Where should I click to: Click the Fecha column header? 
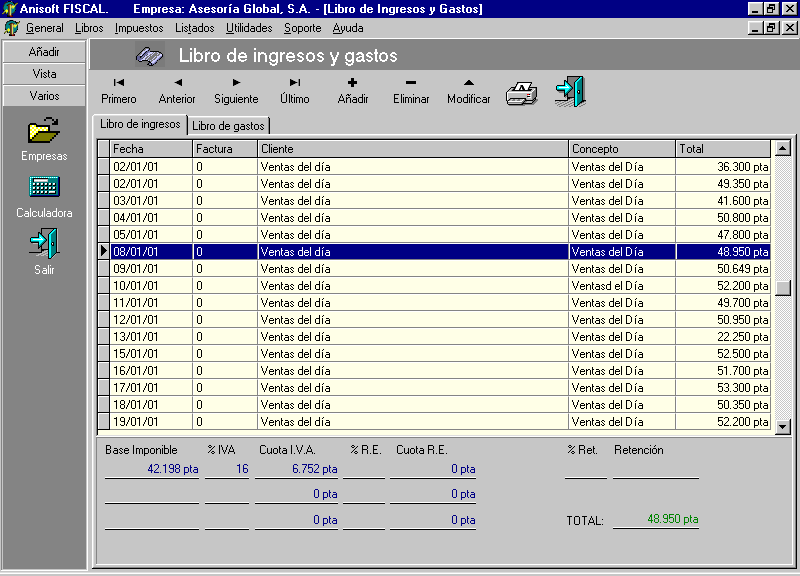pyautogui.click(x=151, y=149)
